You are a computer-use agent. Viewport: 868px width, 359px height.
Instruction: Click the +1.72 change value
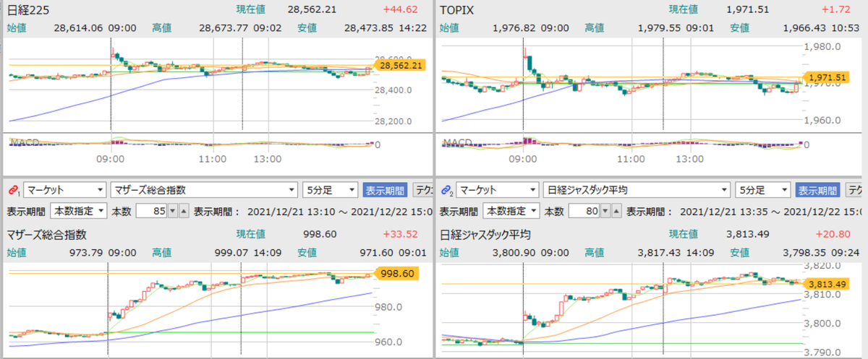pyautogui.click(x=838, y=10)
